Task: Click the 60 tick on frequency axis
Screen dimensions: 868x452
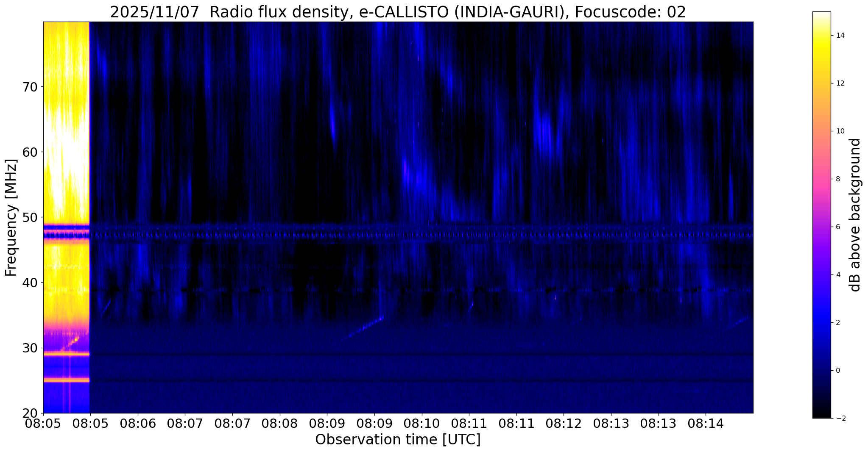Action: [x=29, y=152]
